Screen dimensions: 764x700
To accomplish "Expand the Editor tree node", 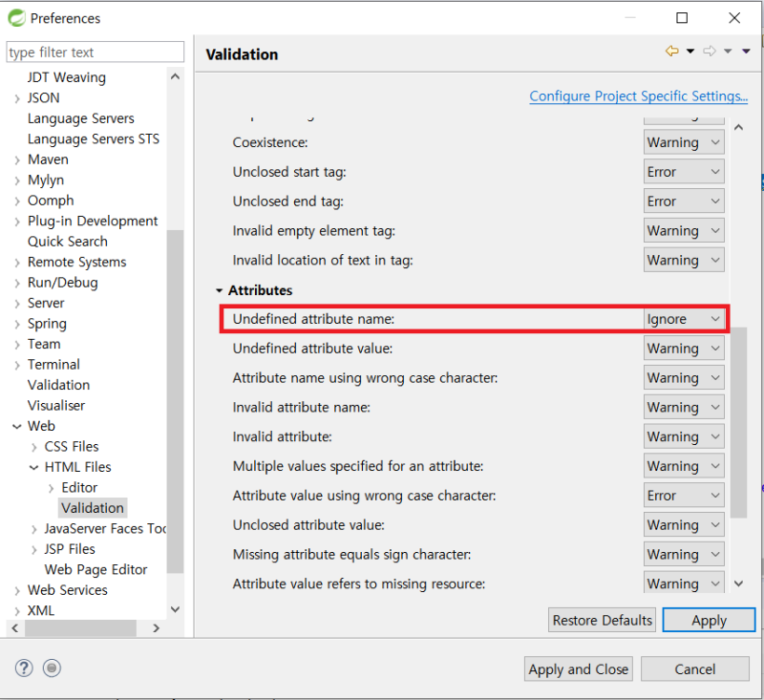I will coord(52,488).
